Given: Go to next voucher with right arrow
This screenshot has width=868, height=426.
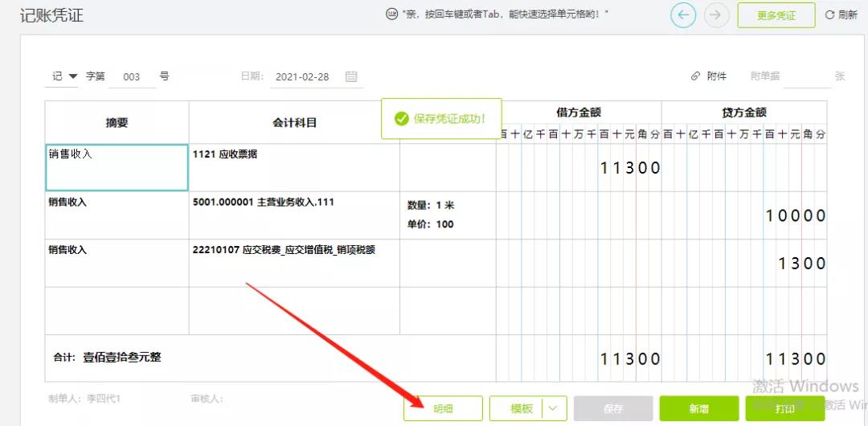Looking at the screenshot, I should point(716,15).
